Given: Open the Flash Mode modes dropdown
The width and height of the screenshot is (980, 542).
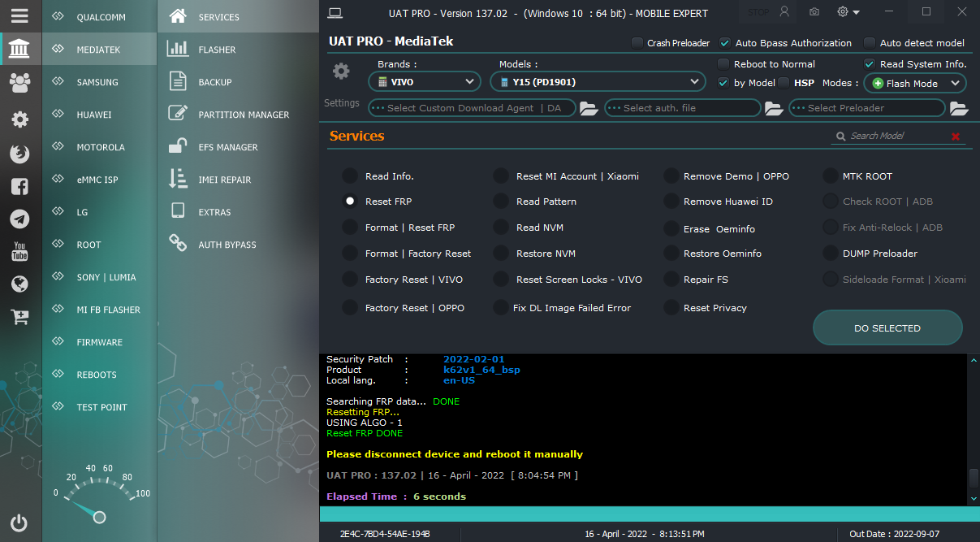Looking at the screenshot, I should click(x=914, y=83).
